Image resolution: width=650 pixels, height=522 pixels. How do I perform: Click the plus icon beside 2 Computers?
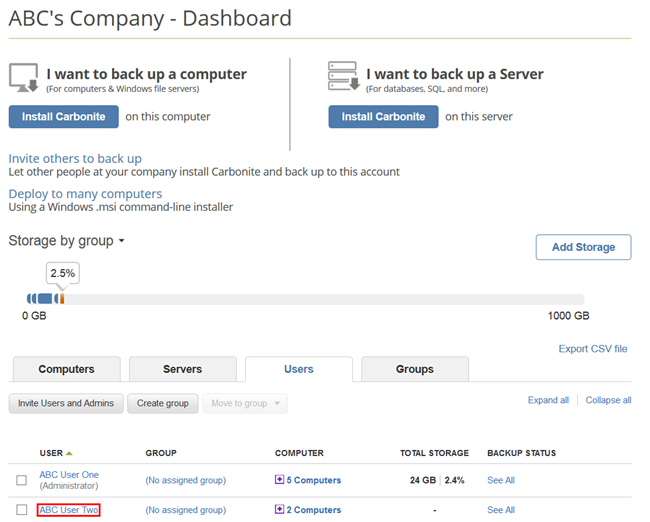tap(279, 510)
